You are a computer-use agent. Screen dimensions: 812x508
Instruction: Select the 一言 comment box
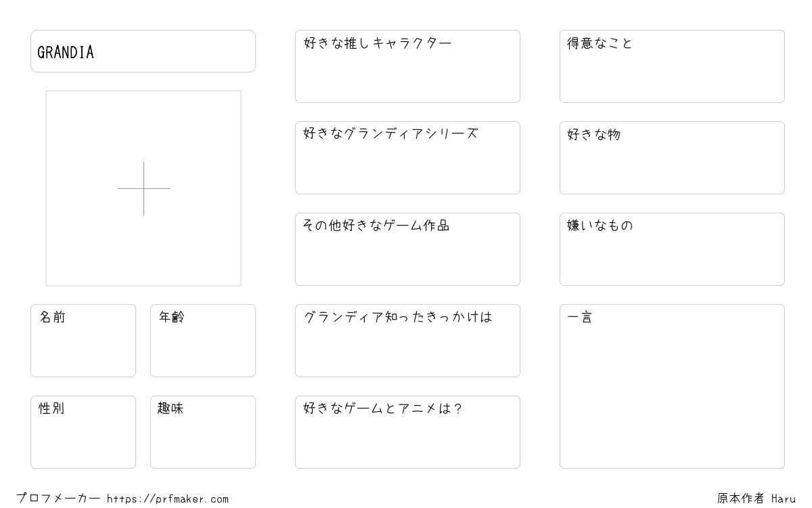click(672, 386)
